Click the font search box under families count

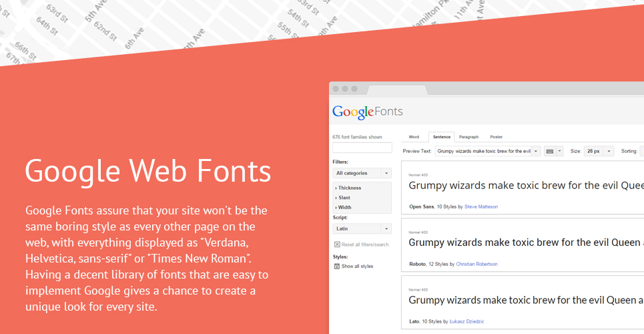[362, 148]
